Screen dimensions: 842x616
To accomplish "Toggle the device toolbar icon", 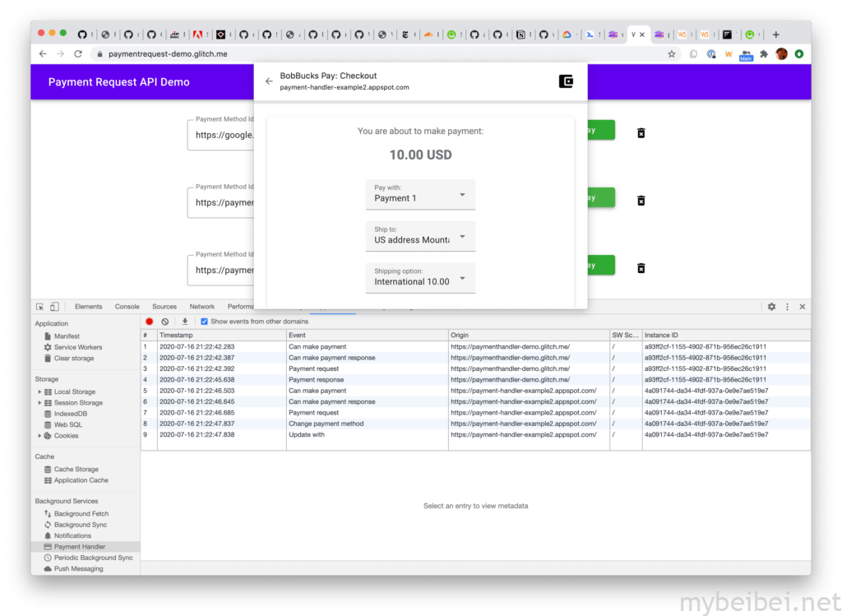I will (54, 307).
